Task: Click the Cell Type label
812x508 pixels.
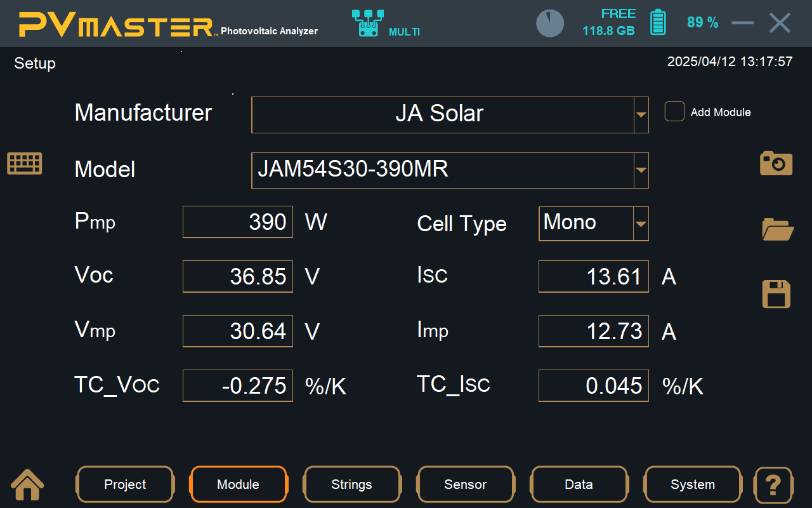Action: [462, 224]
